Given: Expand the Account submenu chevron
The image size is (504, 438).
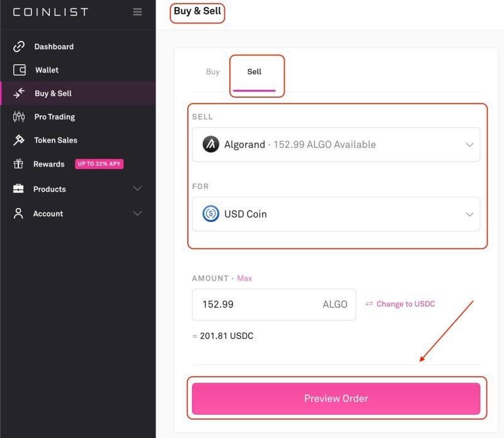Looking at the screenshot, I should 137,214.
